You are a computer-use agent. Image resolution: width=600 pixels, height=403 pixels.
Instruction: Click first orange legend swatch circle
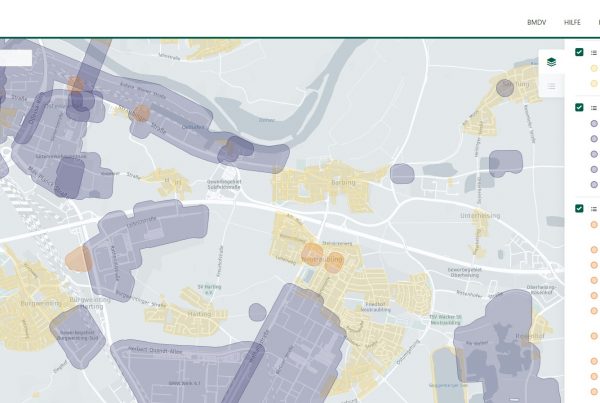click(x=594, y=224)
